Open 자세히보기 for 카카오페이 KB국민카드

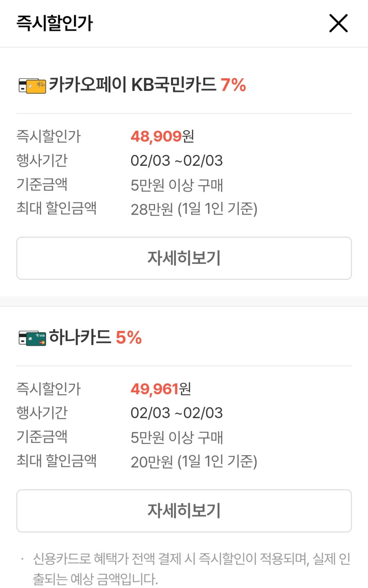(184, 258)
